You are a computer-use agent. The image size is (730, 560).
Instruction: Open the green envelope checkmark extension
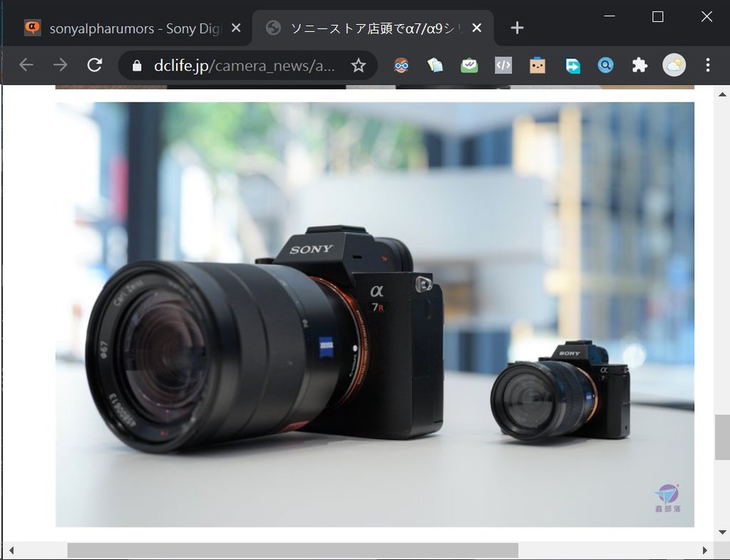pos(469,65)
